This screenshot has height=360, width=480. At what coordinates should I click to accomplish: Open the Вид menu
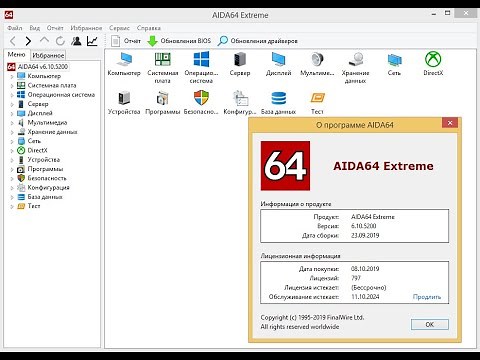coord(35,28)
